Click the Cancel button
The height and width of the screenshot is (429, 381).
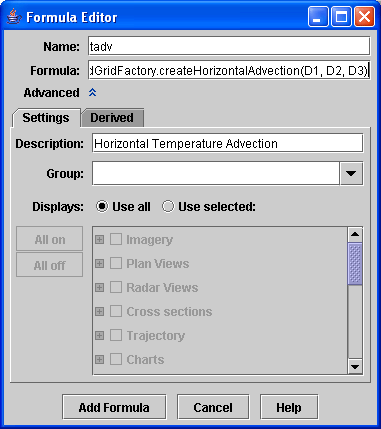[x=213, y=407]
